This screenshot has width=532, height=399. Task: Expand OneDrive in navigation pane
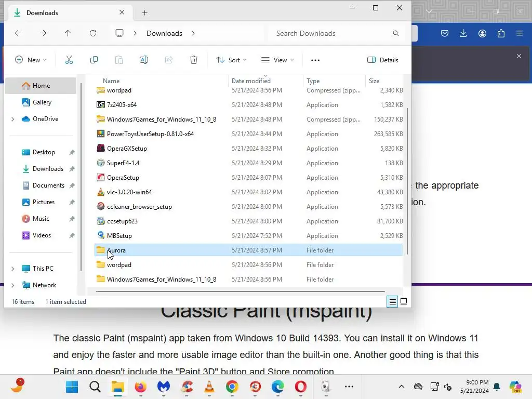click(13, 119)
